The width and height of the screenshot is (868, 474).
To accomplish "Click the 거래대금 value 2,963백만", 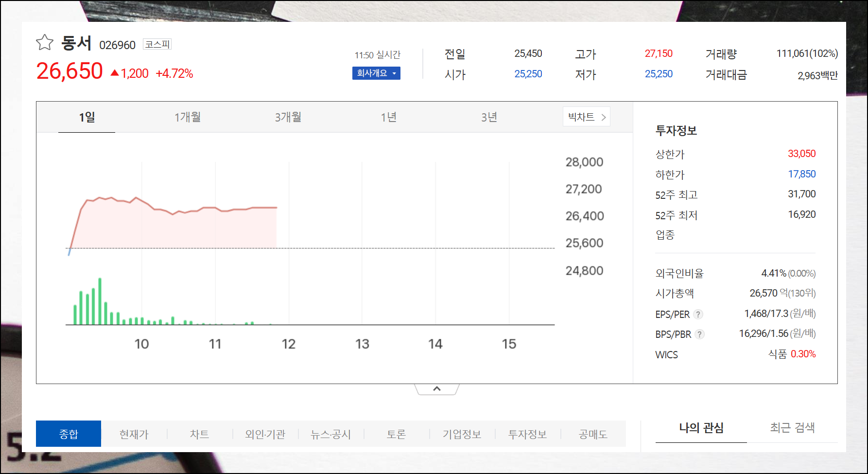I will [x=818, y=75].
